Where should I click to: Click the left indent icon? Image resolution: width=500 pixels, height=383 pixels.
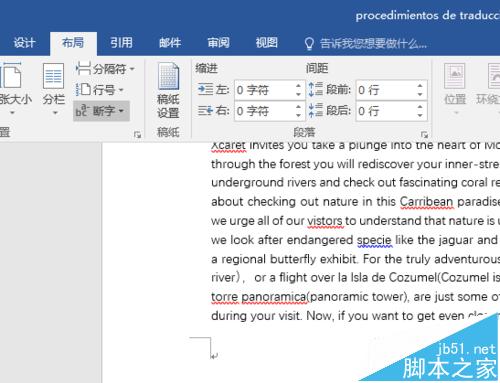click(205, 89)
